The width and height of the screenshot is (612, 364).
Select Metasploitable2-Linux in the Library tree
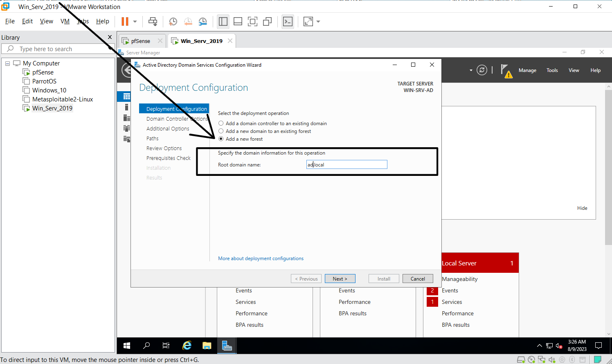click(63, 99)
